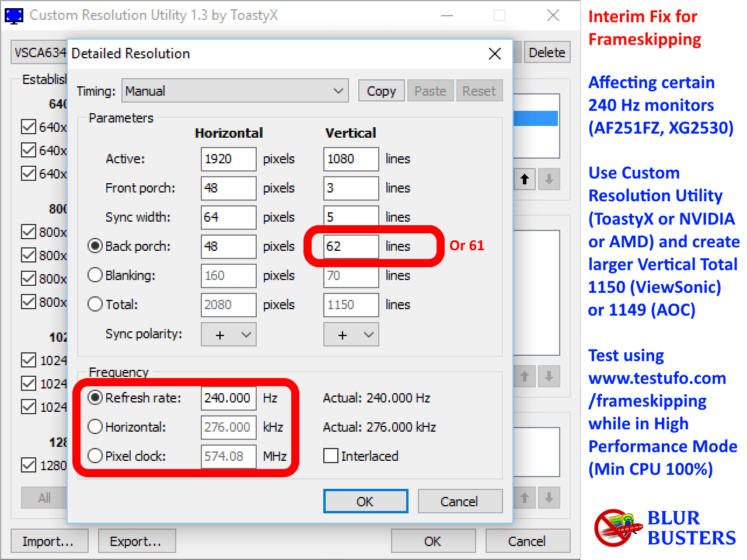The height and width of the screenshot is (560, 747).
Task: Select the Blanking radio button
Action: click(95, 275)
